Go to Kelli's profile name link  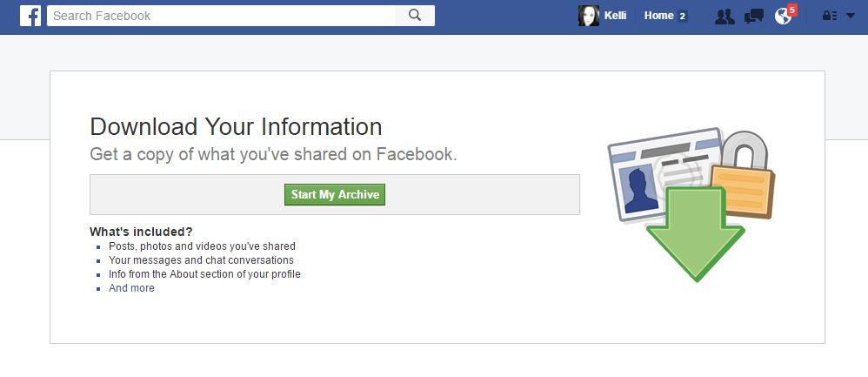(x=615, y=16)
